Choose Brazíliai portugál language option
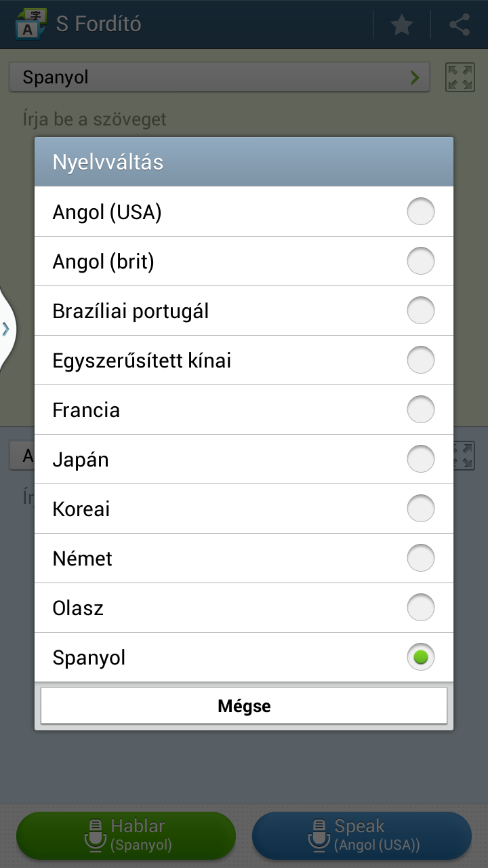The image size is (488, 868). click(x=244, y=311)
